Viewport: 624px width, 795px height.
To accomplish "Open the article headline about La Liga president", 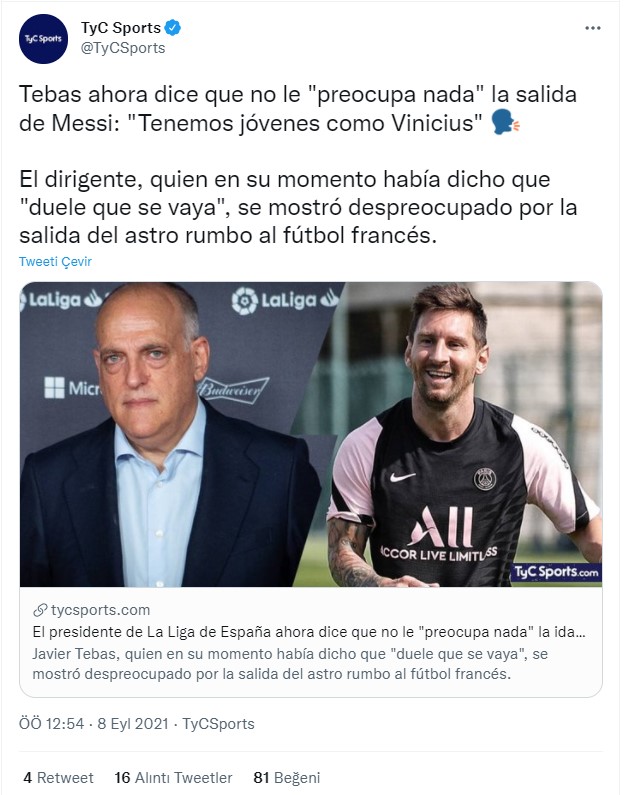I will [309, 632].
